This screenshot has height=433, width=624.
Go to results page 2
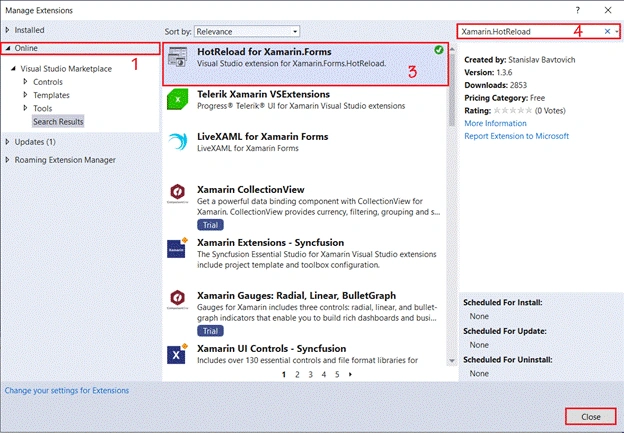click(297, 374)
